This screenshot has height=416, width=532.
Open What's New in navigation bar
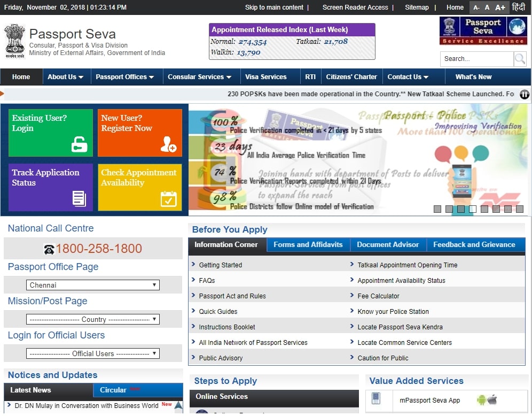473,77
